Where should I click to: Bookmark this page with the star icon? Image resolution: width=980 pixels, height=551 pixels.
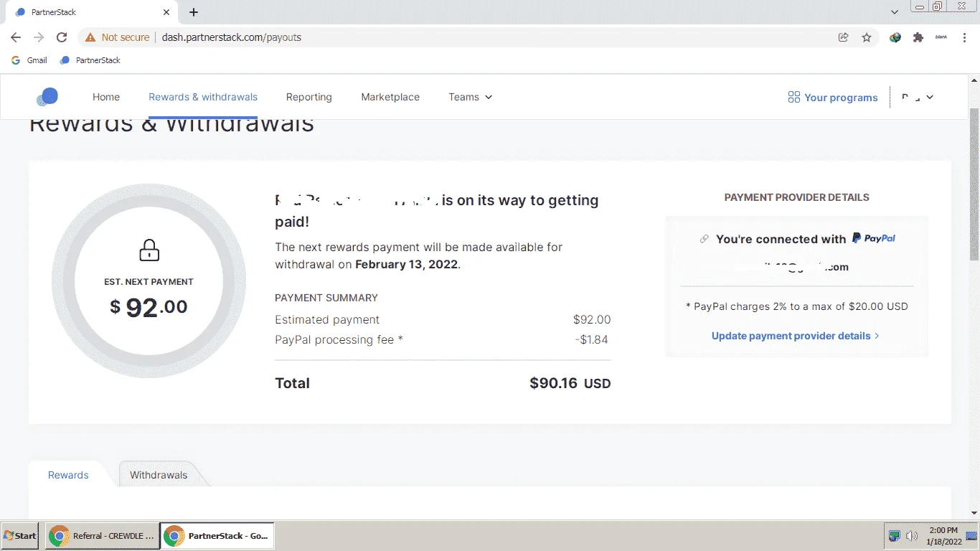click(x=867, y=37)
